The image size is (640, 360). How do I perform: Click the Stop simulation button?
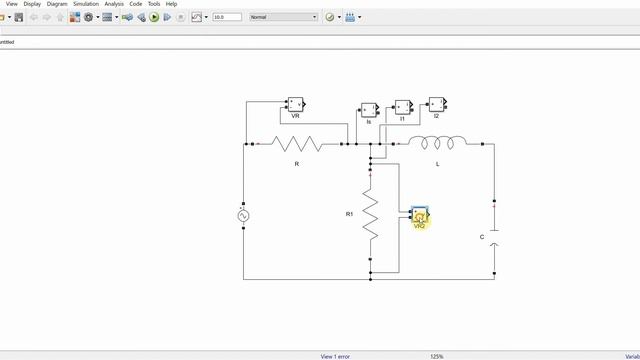pyautogui.click(x=180, y=17)
